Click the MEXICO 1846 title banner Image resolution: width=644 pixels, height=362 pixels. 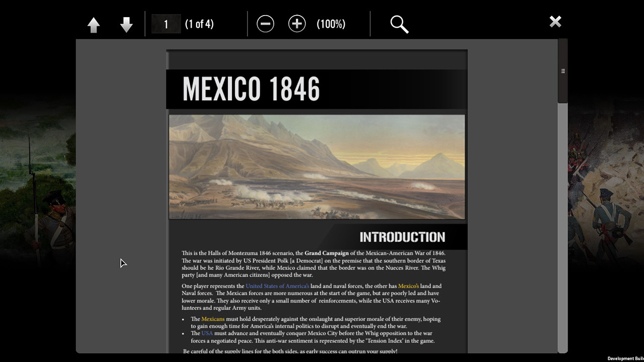coord(251,89)
